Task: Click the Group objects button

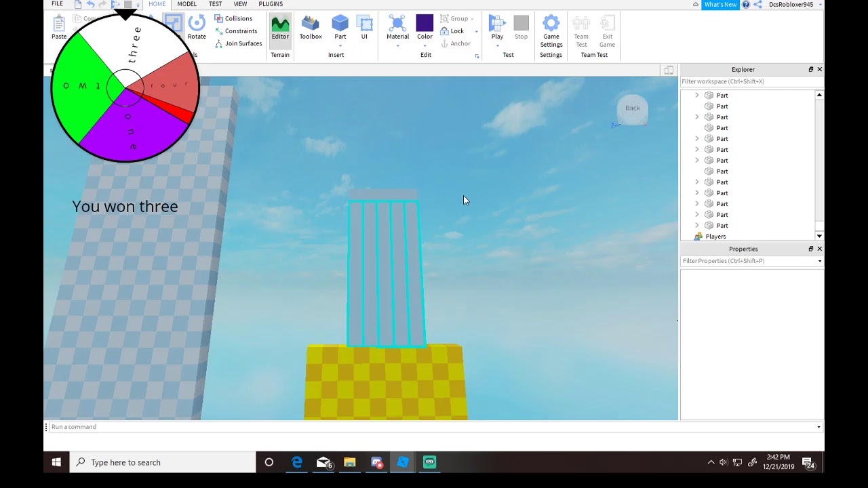Action: coord(454,18)
